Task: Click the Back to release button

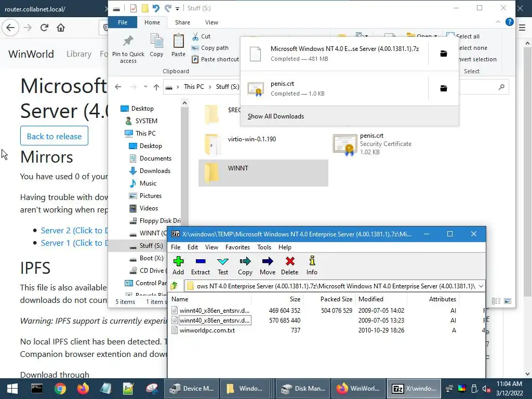Action: click(x=54, y=136)
